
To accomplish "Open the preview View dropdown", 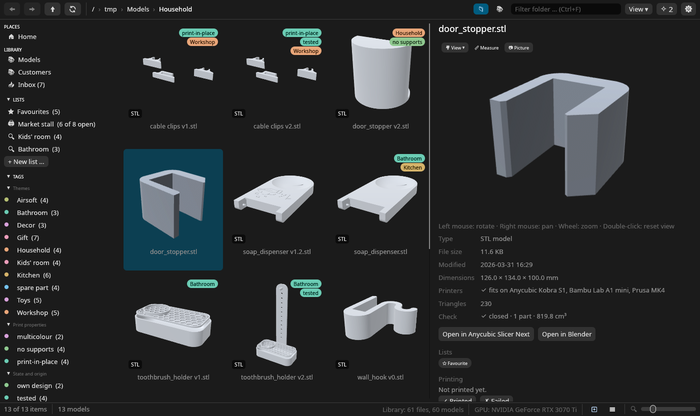I will [455, 48].
